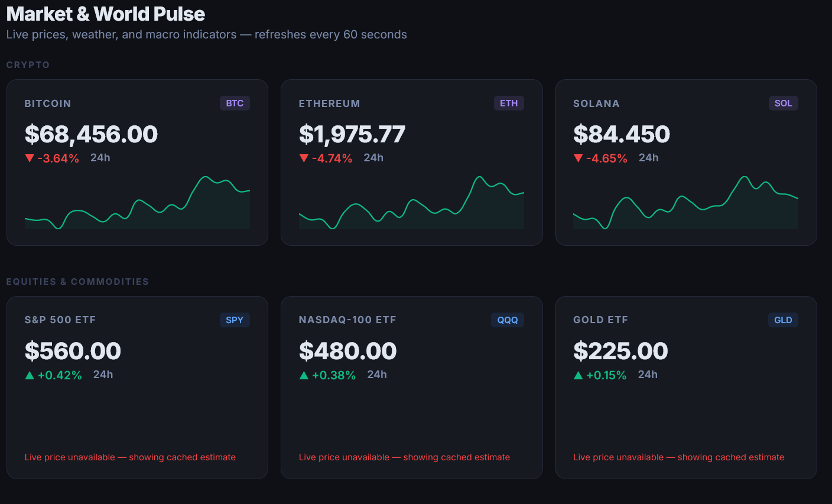832x504 pixels.
Task: Open the Solana sparkline chart
Action: 685,203
